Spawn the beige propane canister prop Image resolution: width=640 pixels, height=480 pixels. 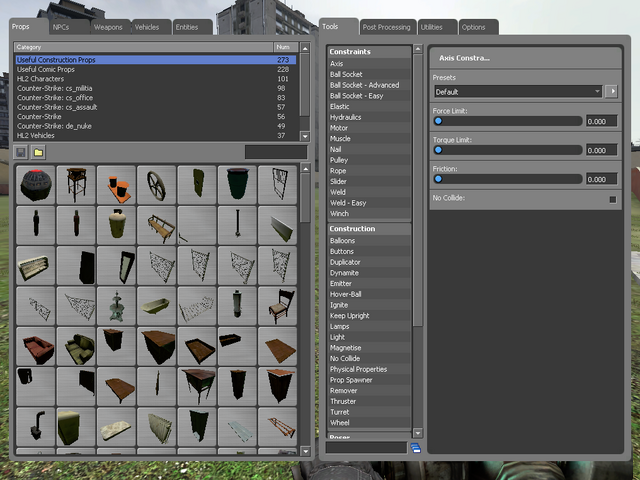(116, 225)
